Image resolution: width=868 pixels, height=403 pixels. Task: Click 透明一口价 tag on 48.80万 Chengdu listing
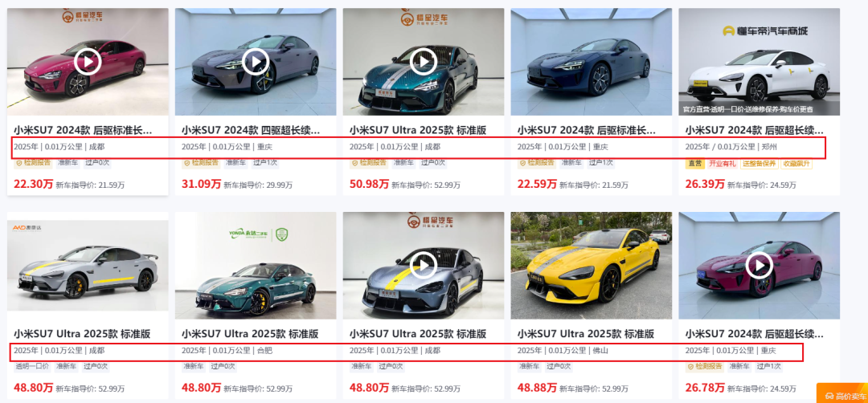33,367
